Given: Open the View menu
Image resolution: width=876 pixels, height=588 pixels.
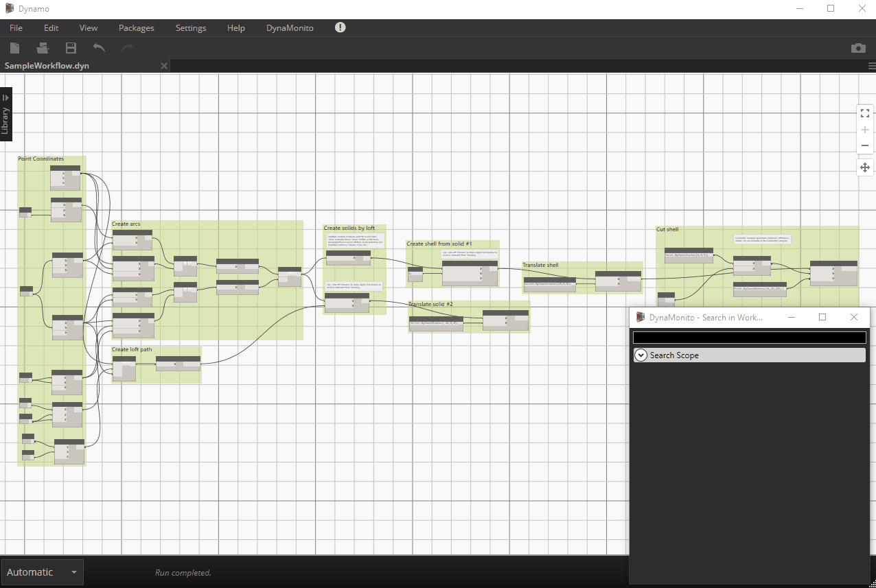Looking at the screenshot, I should pos(89,28).
